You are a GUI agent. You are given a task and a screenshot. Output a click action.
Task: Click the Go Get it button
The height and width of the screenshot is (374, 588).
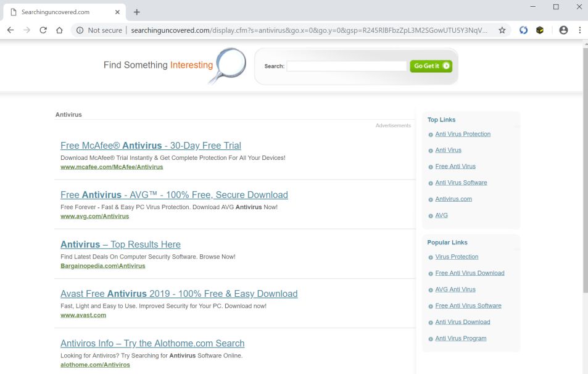[431, 66]
